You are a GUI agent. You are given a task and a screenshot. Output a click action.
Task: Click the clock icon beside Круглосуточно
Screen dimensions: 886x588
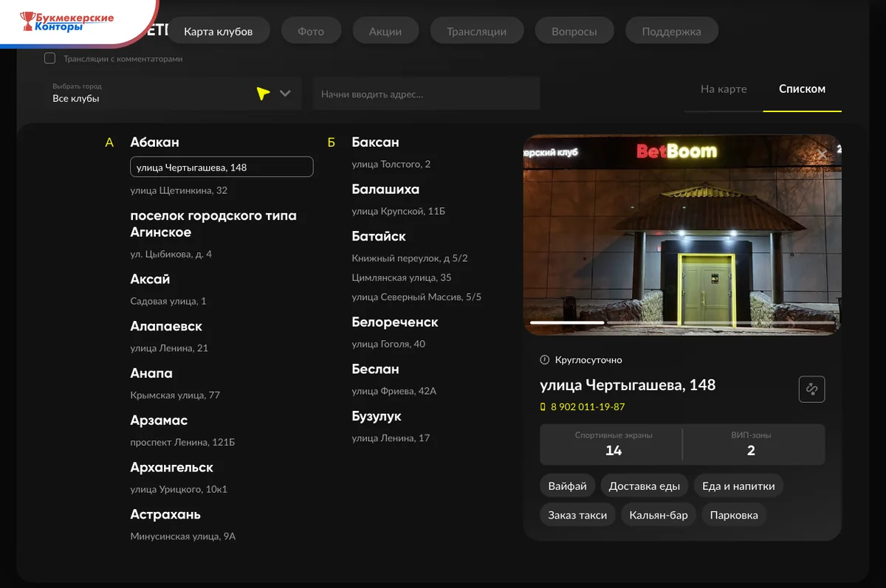(545, 360)
